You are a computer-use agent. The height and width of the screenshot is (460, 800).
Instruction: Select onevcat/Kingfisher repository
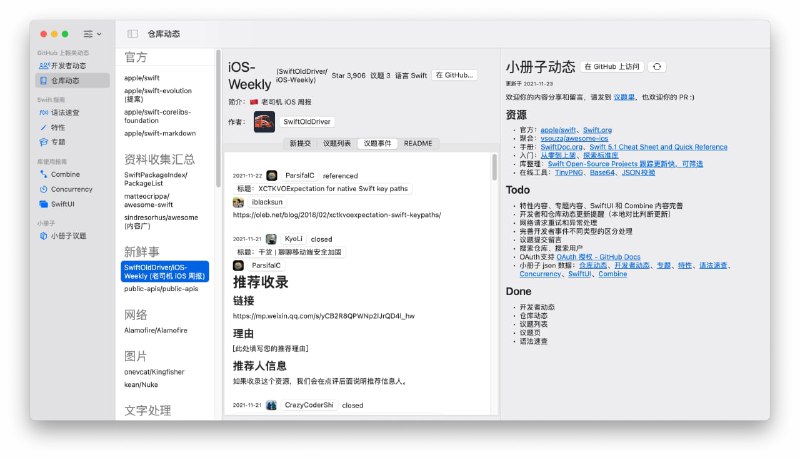[x=154, y=372]
